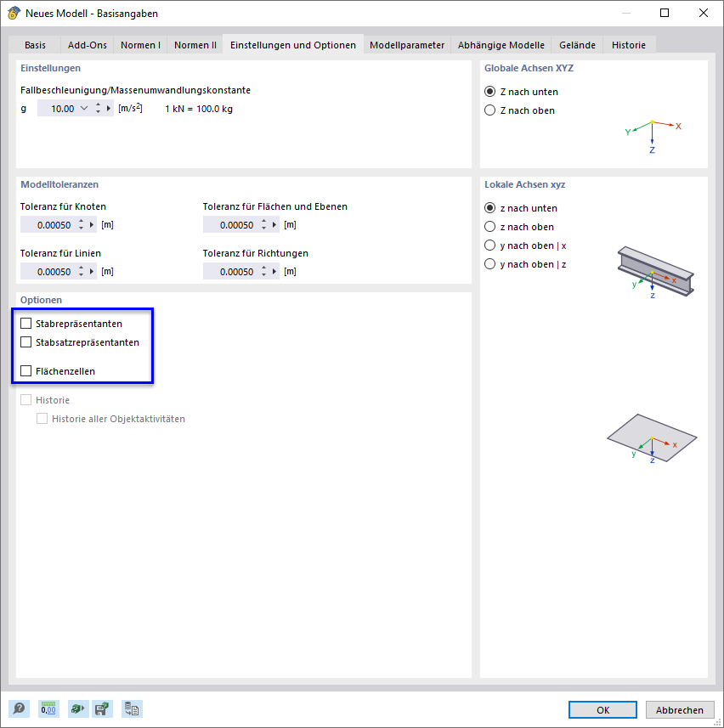
Task: Select local 'z nach unten' radio button
Action: click(x=490, y=208)
